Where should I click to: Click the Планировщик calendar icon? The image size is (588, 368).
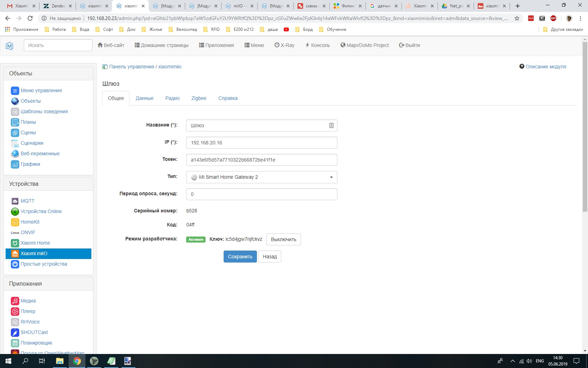click(15, 343)
